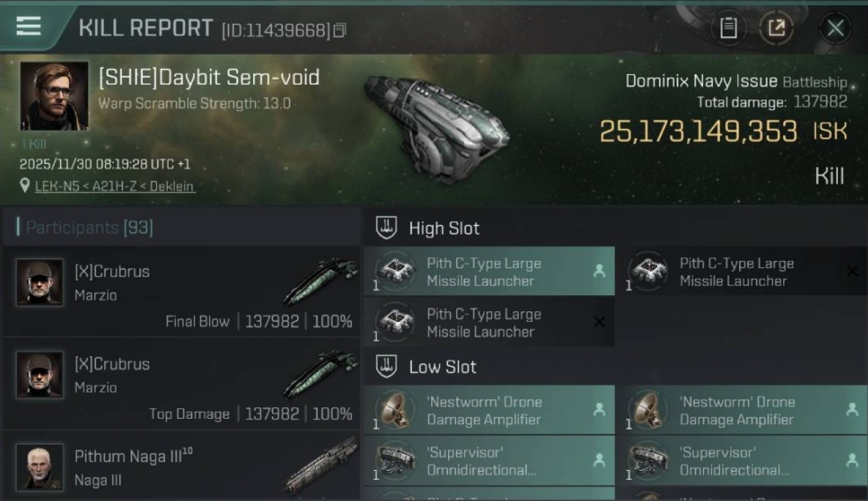This screenshot has height=501, width=868.
Task: Open Pithum Naga III participant portrait
Action: point(39,466)
